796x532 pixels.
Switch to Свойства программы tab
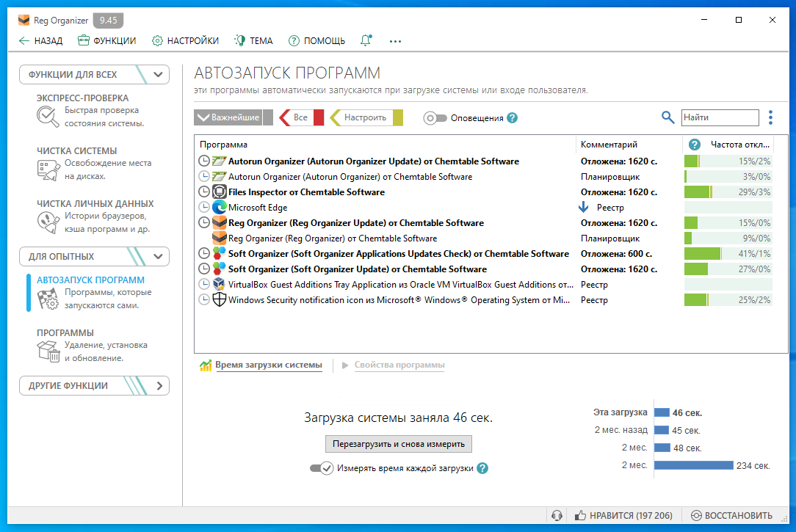click(x=399, y=365)
